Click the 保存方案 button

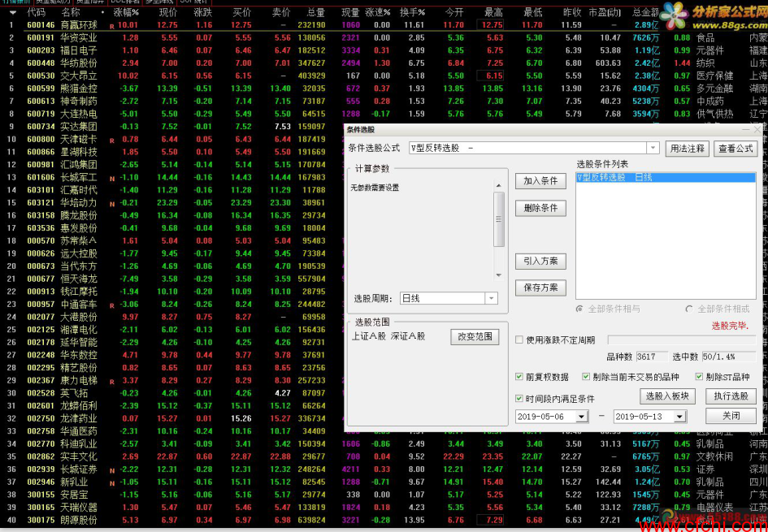[x=540, y=288]
